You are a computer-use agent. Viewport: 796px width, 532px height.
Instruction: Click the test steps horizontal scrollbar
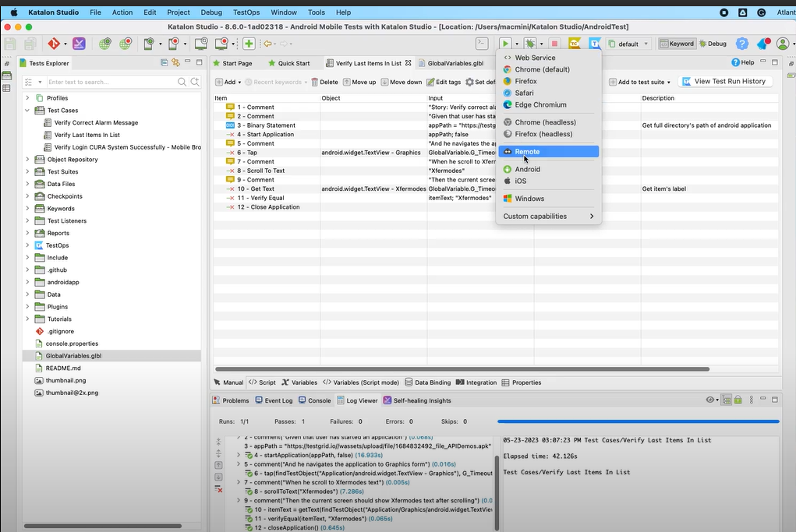click(462, 369)
